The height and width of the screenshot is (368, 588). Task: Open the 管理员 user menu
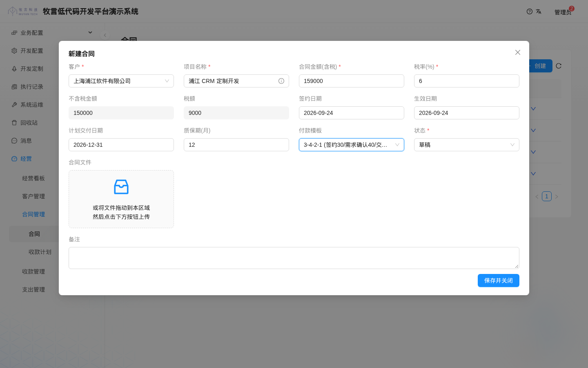pos(563,12)
